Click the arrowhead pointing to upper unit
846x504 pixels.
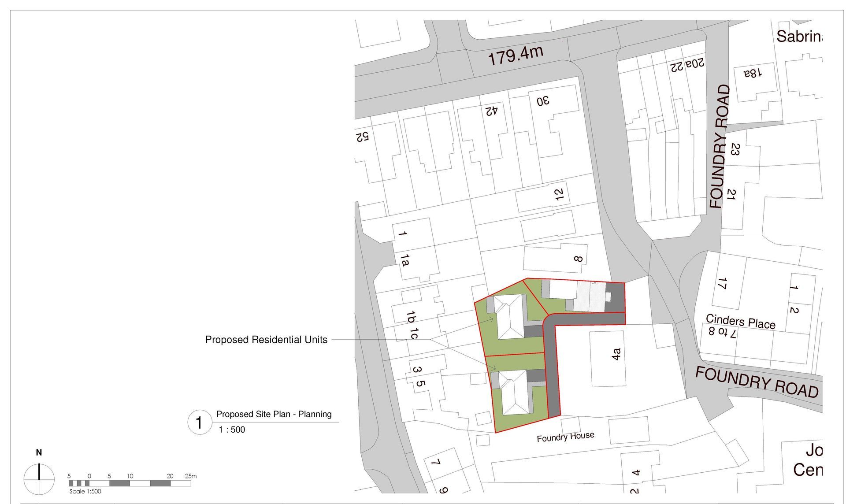coord(491,319)
